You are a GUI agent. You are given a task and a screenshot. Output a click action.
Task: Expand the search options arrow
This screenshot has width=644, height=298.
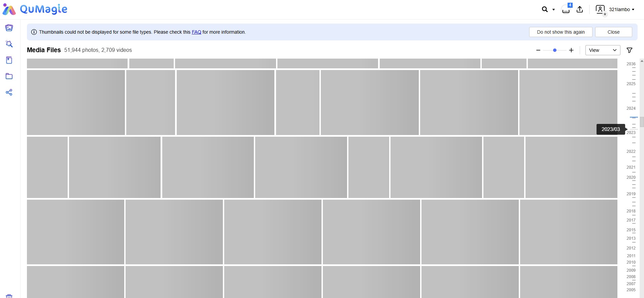pyautogui.click(x=553, y=9)
